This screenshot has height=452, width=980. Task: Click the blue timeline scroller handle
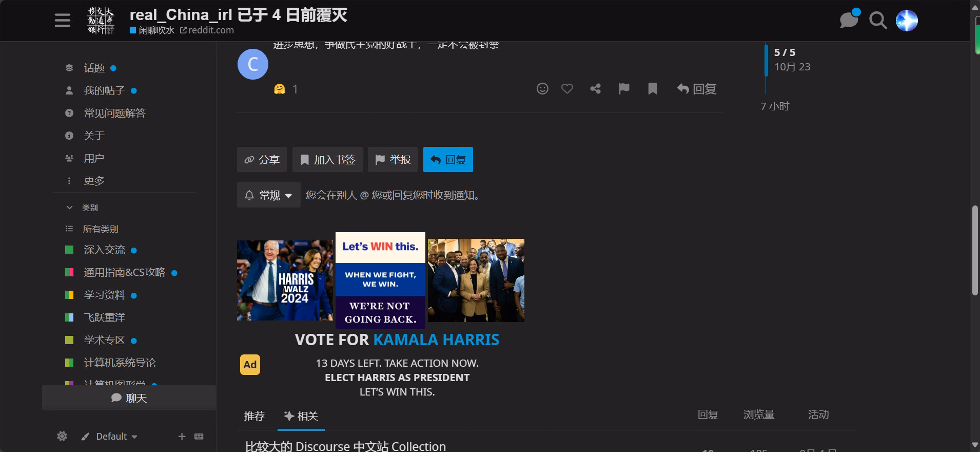click(x=766, y=60)
